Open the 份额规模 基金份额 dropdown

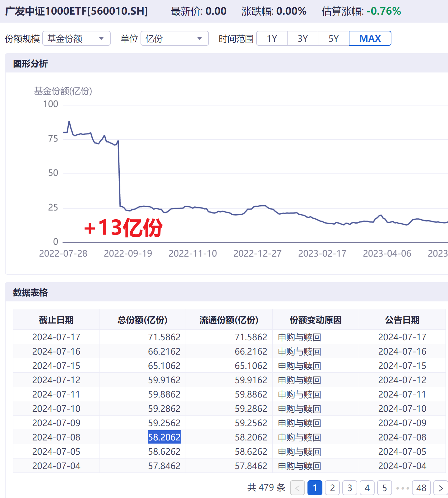point(76,39)
